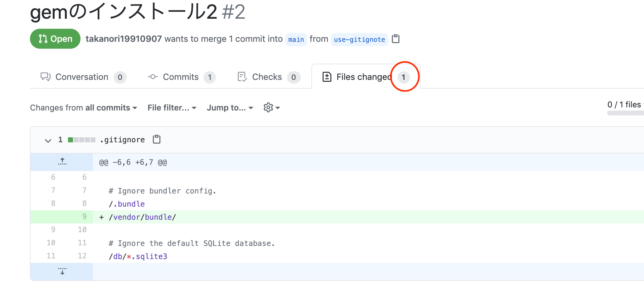Open the Changes from all commits dropdown

tap(84, 108)
